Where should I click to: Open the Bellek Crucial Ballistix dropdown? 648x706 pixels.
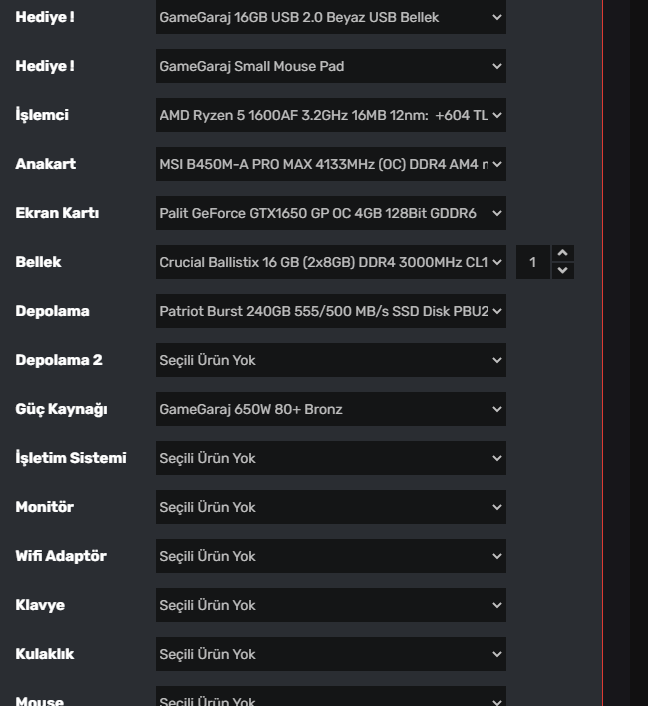click(x=330, y=262)
